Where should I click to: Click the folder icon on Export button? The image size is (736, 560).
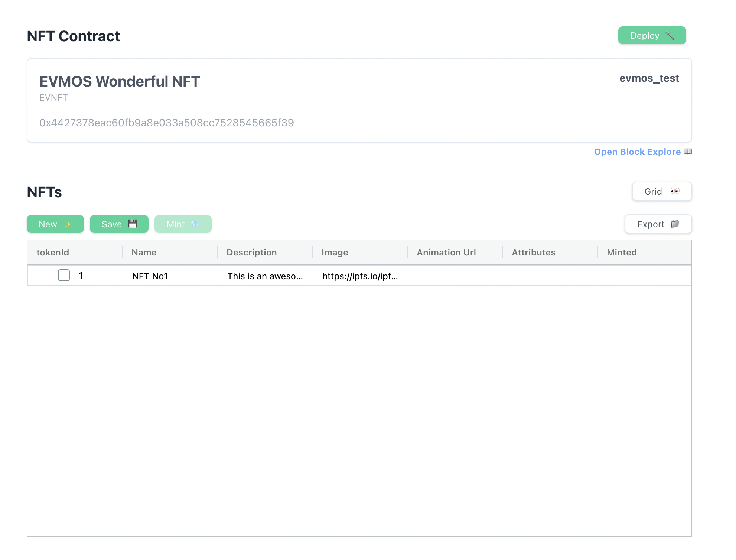(675, 224)
